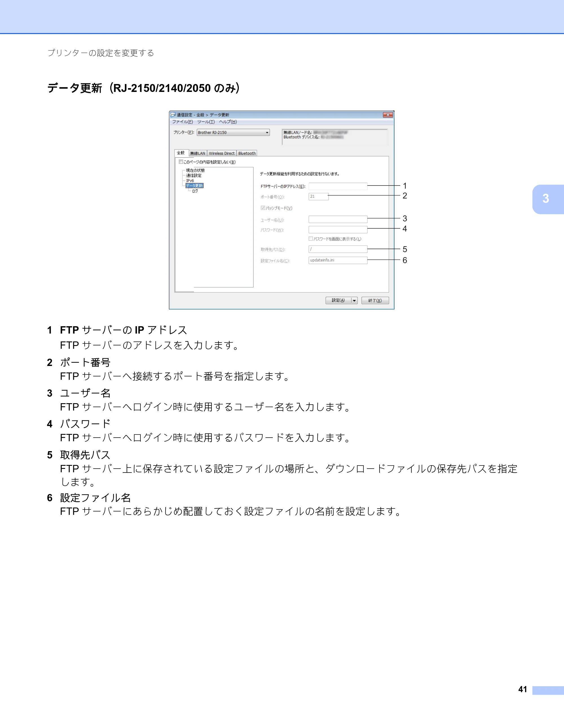Select IPv6 in the tree
Viewport: 564px width, 728px height.
point(190,180)
